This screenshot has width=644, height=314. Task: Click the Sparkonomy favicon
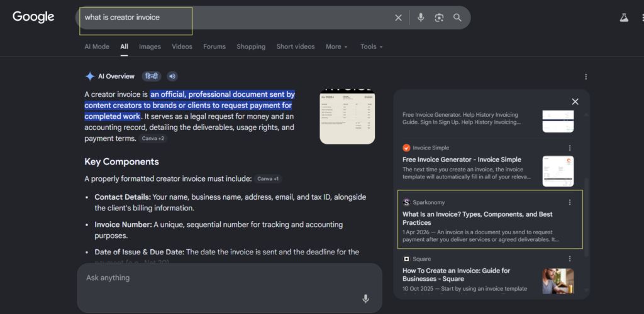(x=407, y=202)
